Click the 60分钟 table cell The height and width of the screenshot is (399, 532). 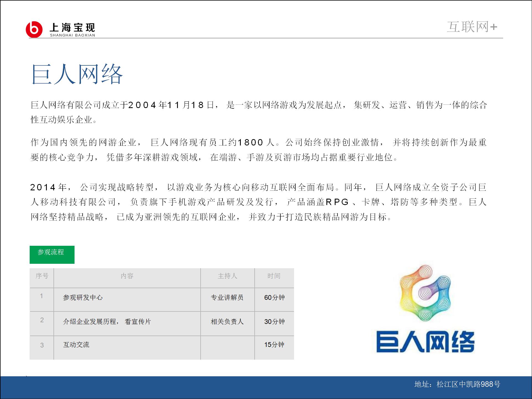274,300
